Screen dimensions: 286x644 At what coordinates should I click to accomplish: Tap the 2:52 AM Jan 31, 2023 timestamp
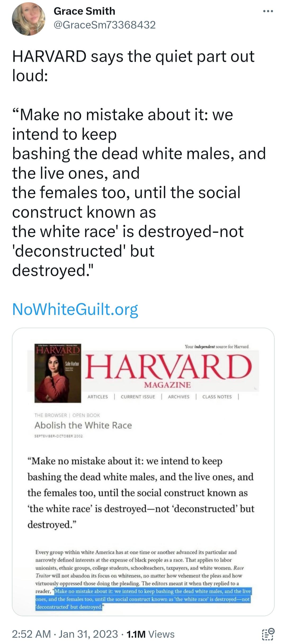pyautogui.click(x=65, y=634)
